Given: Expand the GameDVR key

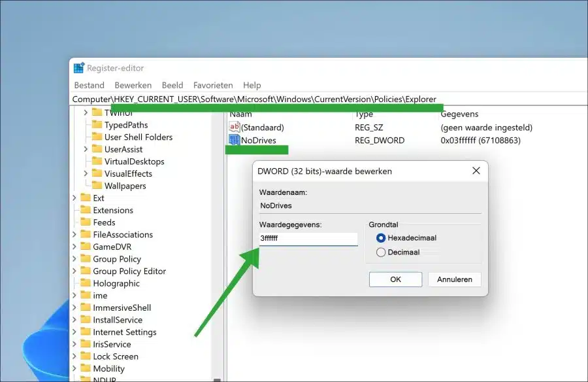Looking at the screenshot, I should click(x=74, y=247).
